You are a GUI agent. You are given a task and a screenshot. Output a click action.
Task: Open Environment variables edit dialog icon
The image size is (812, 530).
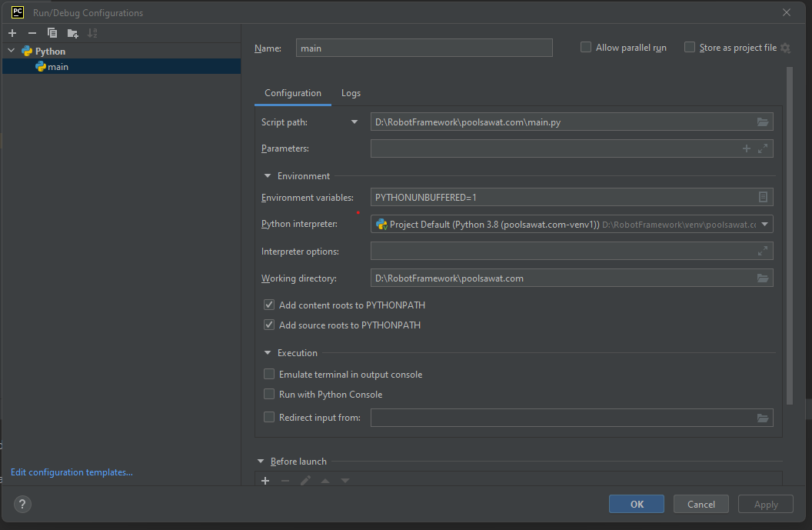[763, 198]
